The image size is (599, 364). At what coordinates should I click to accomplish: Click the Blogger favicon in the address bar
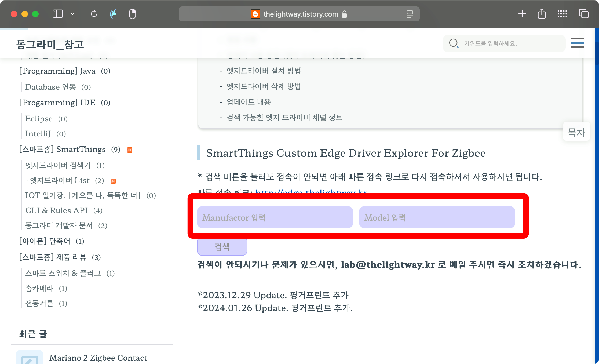[x=255, y=14]
